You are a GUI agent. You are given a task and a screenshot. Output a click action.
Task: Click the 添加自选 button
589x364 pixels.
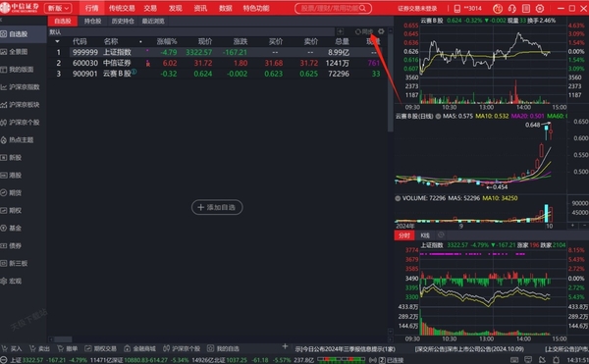217,207
